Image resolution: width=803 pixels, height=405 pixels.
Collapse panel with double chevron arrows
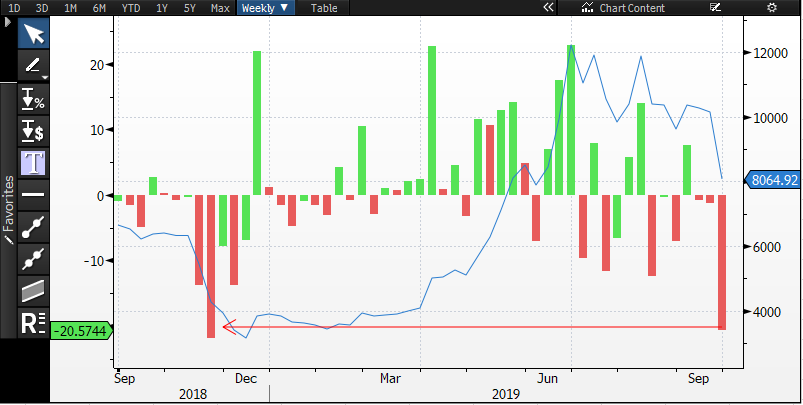[547, 7]
